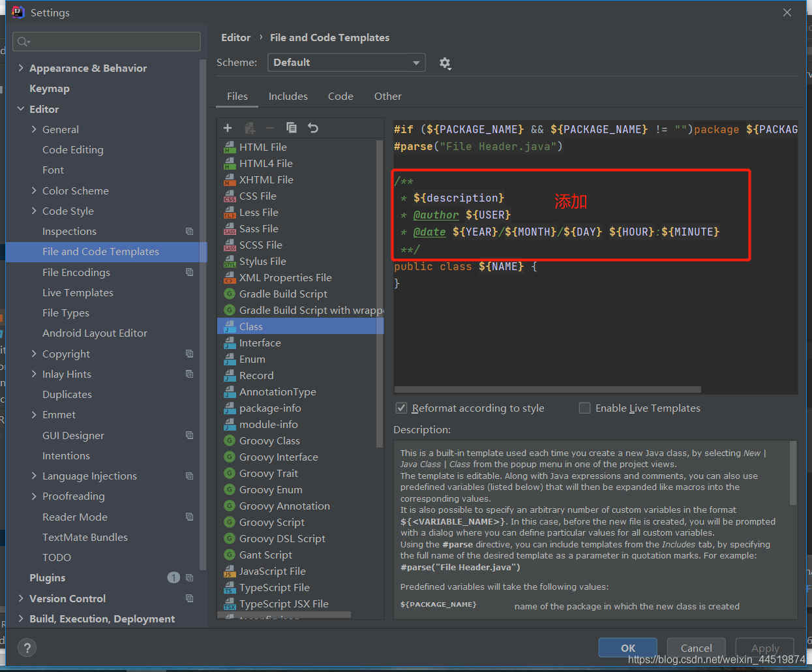The image size is (812, 672).
Task: Enable Live Templates checkbox
Action: click(585, 408)
